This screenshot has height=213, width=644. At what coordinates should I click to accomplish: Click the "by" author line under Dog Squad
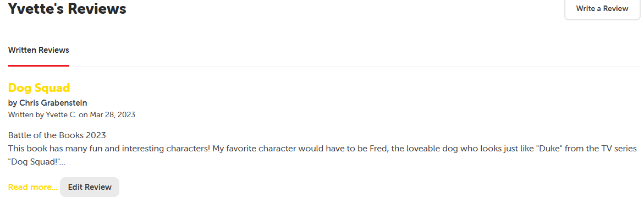[x=48, y=103]
